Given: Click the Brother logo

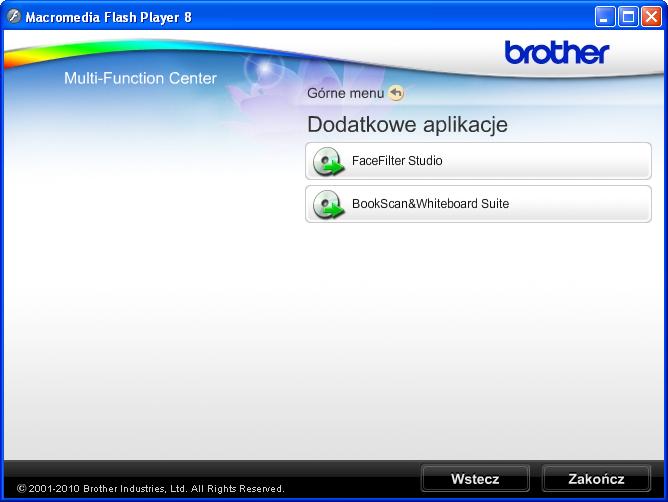Looking at the screenshot, I should pos(557,52).
